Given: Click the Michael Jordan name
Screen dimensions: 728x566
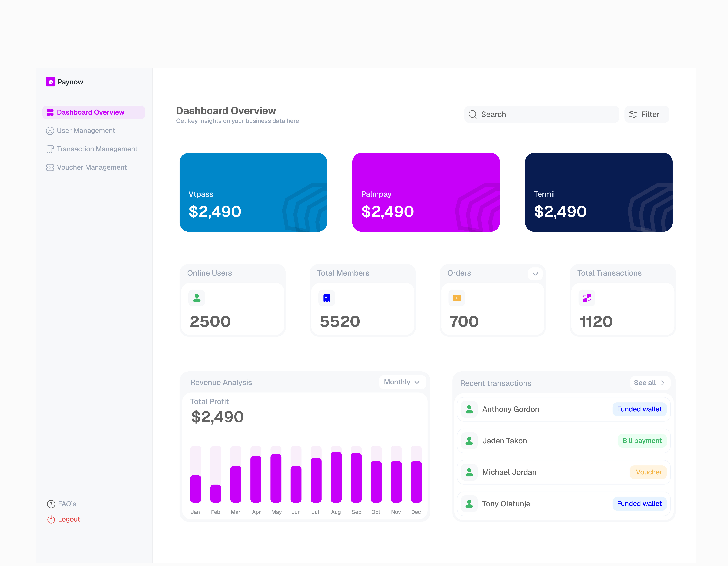Looking at the screenshot, I should [509, 472].
